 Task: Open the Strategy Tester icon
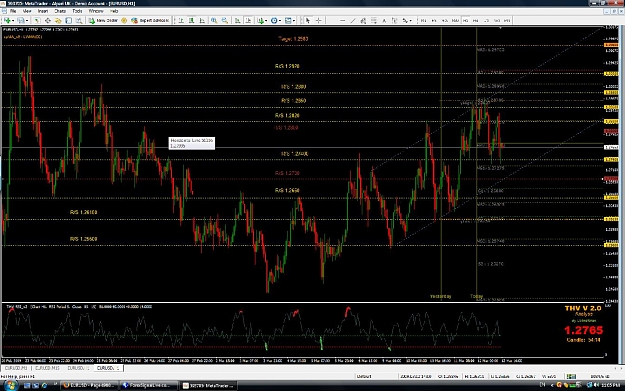[x=79, y=20]
